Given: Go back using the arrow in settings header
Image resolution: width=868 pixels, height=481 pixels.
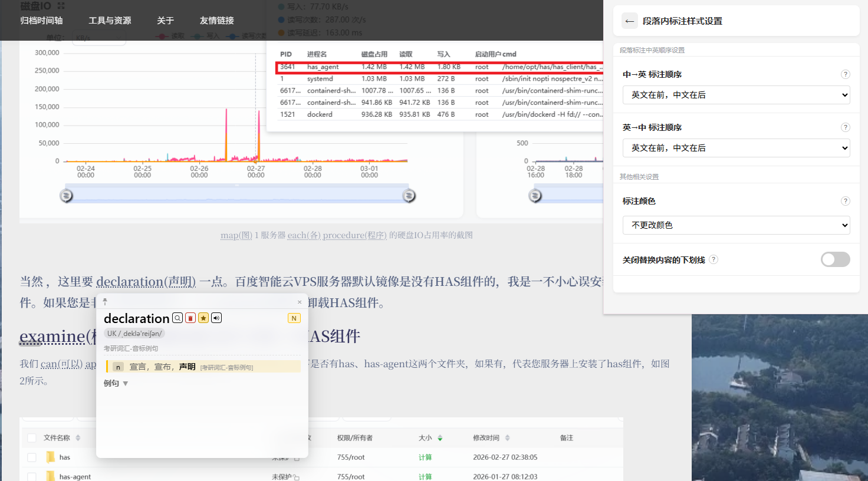Looking at the screenshot, I should coord(630,21).
